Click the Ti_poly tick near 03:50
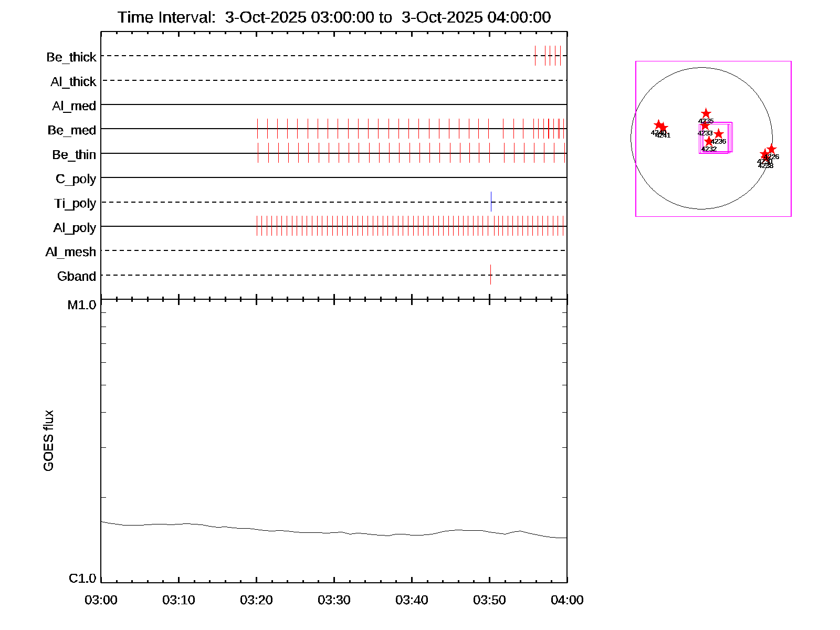The width and height of the screenshot is (840, 630). [x=491, y=202]
